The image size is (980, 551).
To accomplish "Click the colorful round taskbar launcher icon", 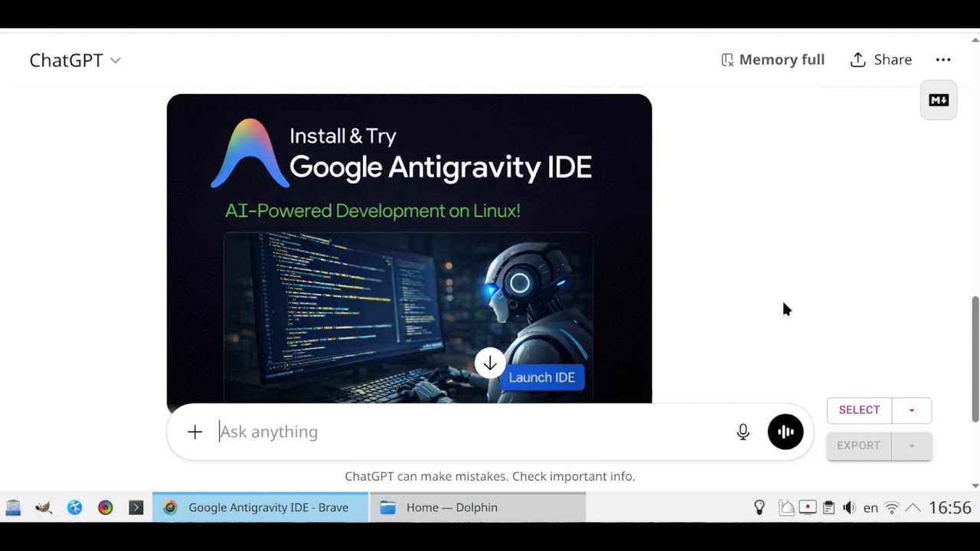I will click(106, 507).
